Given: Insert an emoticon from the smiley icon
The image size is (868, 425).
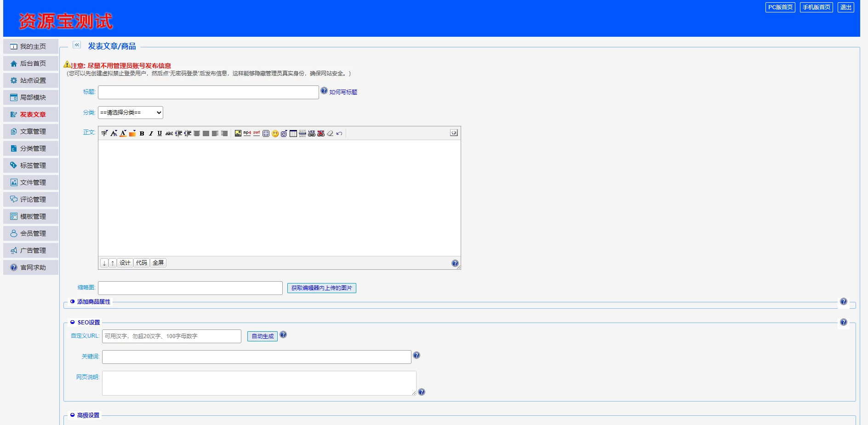Looking at the screenshot, I should 275,134.
